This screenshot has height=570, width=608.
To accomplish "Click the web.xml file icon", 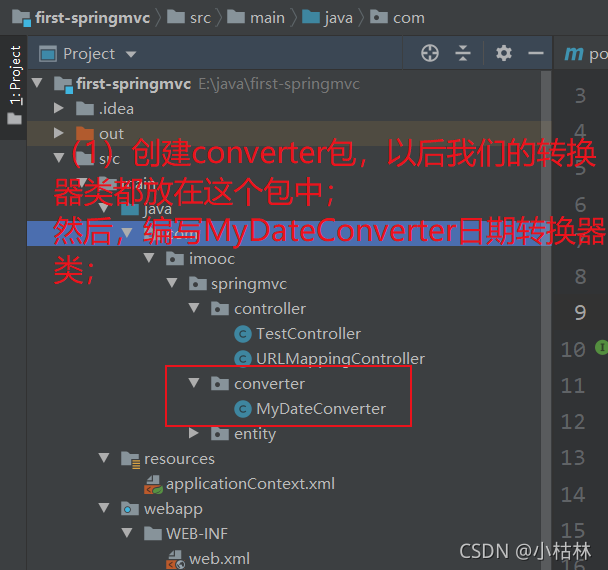I will pos(175,560).
